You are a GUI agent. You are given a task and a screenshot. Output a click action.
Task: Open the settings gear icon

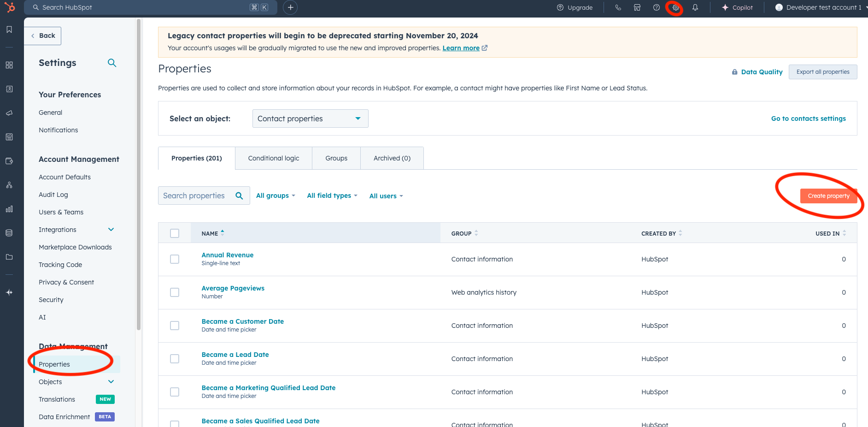point(675,8)
